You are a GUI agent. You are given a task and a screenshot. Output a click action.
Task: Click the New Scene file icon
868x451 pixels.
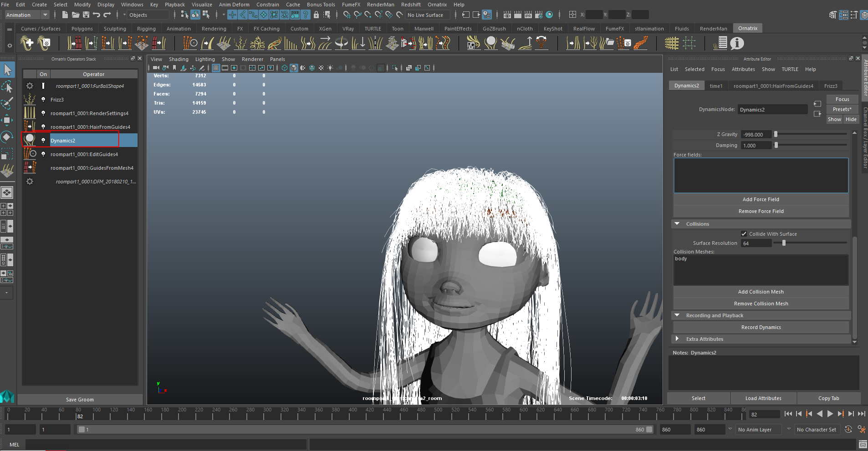click(65, 15)
